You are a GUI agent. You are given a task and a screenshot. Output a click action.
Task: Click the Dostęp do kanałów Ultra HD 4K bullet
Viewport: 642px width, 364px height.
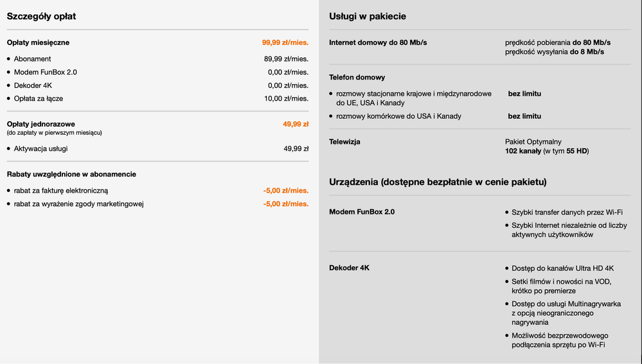click(563, 268)
